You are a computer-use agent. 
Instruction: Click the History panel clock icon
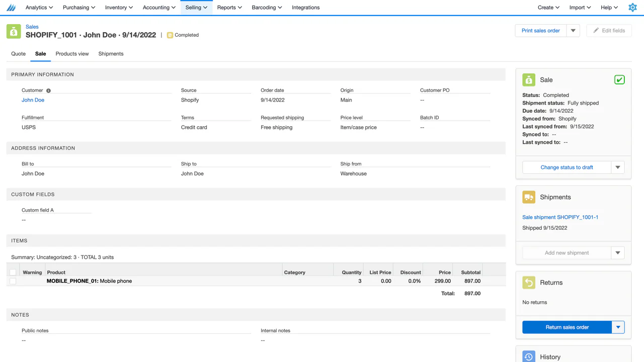[529, 356]
